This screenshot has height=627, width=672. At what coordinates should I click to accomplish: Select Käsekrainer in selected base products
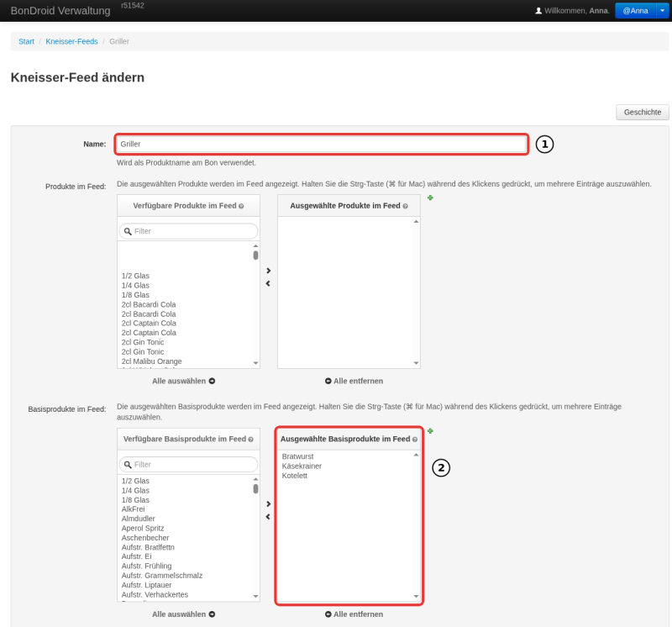(302, 466)
